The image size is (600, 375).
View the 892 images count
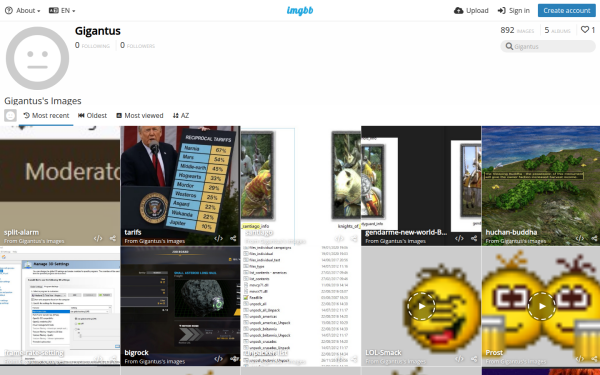(x=517, y=30)
